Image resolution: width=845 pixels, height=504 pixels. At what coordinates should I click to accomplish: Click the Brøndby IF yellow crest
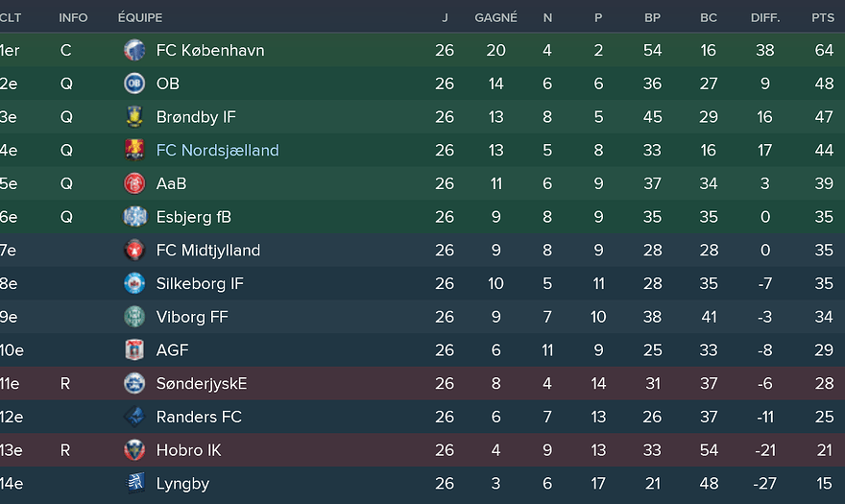coord(134,117)
